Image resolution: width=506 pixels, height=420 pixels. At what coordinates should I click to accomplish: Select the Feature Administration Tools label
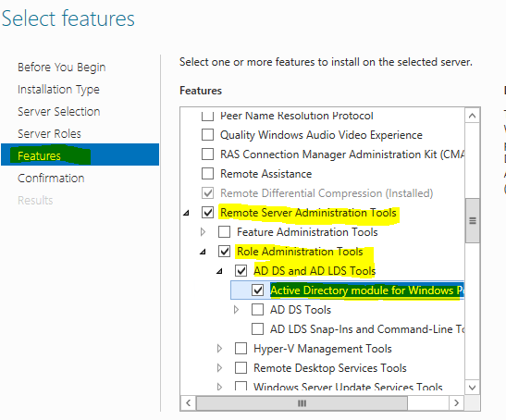[x=307, y=232]
